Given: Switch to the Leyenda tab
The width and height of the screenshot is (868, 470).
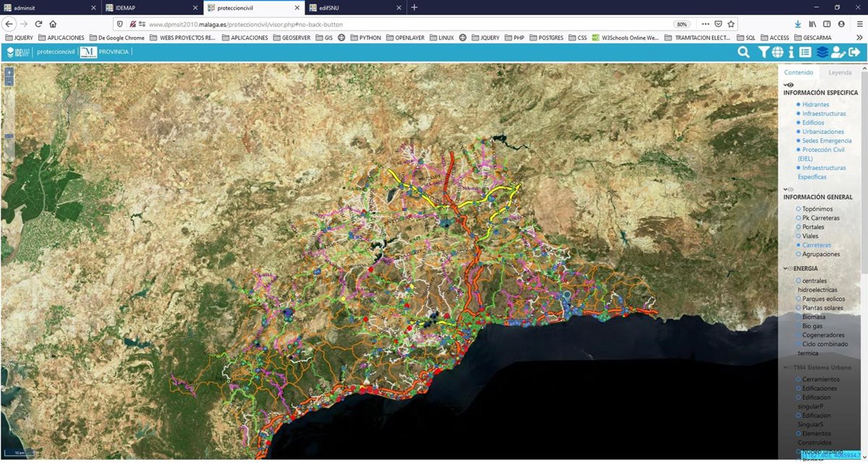Looking at the screenshot, I should [840, 72].
